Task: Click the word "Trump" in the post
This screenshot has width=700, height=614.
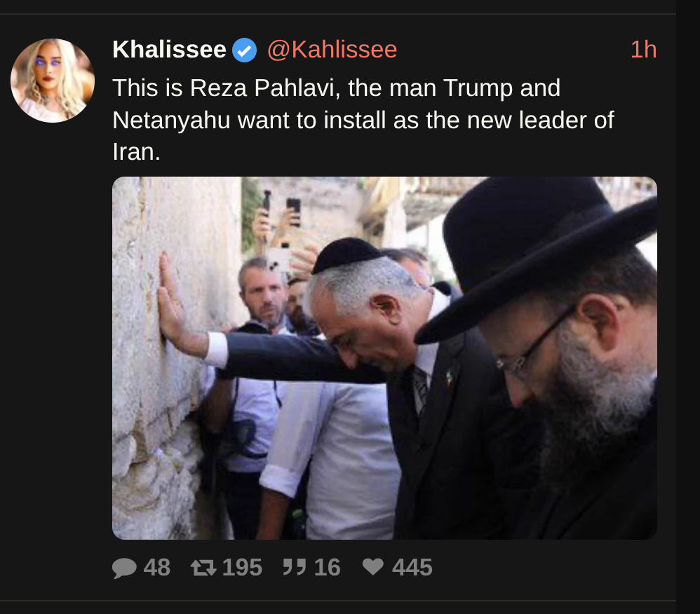Action: point(478,88)
